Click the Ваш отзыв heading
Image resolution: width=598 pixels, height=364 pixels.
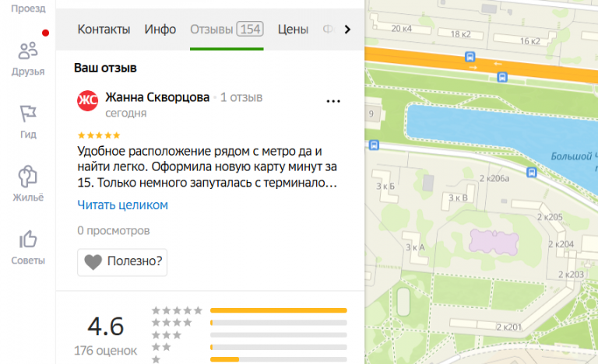(105, 68)
